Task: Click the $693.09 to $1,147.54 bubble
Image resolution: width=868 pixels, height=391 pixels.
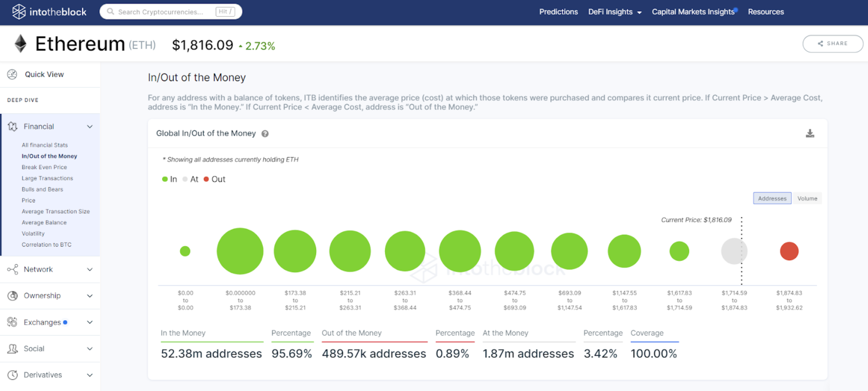Action: (569, 251)
